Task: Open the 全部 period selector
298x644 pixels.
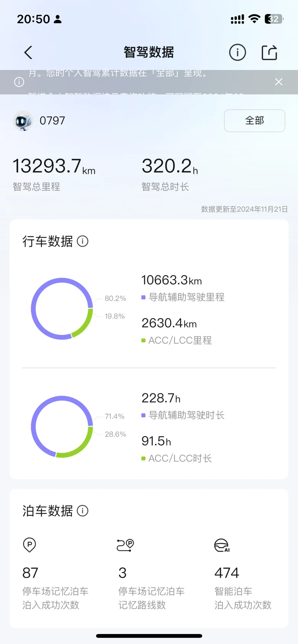Action: coord(254,121)
